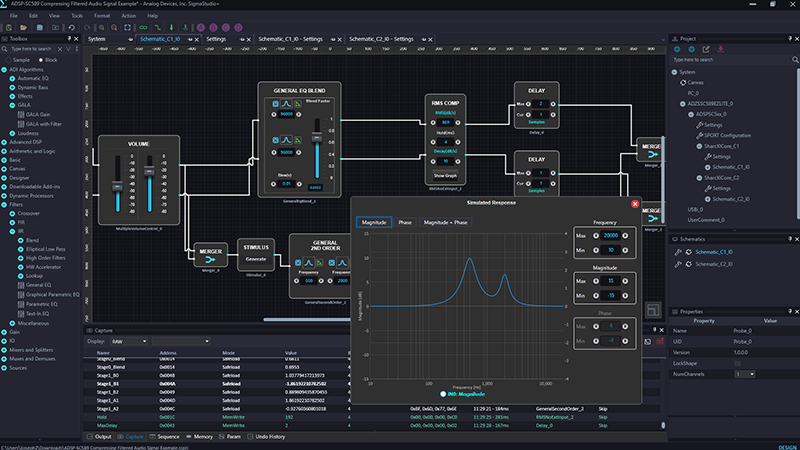Click the Save icon in the toolbar
This screenshot has width=800, height=450.
38,28
